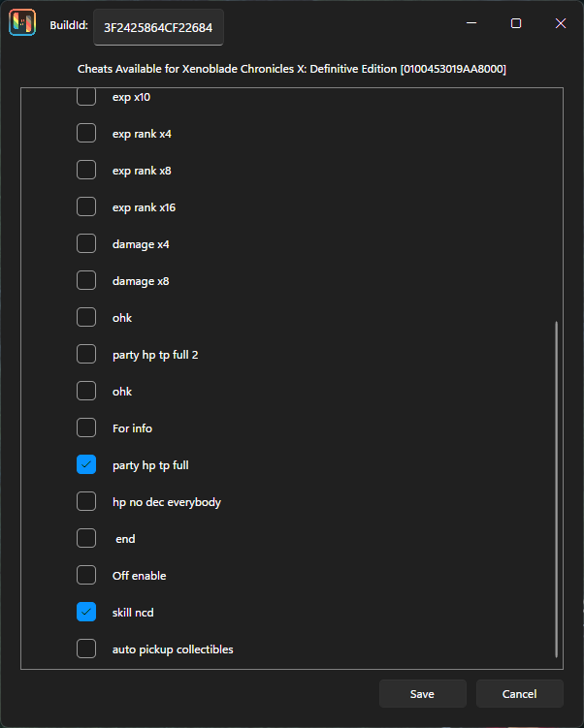Turn on auto pickup collectibles
Viewport: 584px width, 728px height.
click(x=86, y=649)
